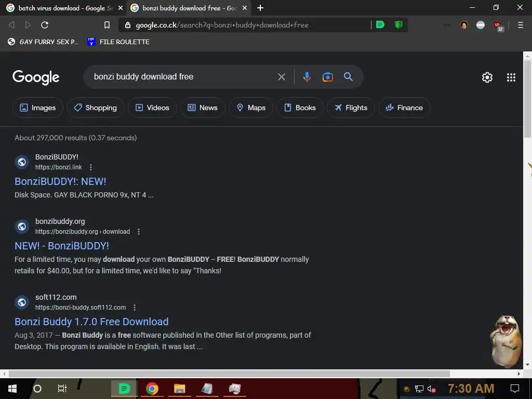The image size is (532, 399).
Task: Clear the search box with the X
Action: click(x=281, y=77)
